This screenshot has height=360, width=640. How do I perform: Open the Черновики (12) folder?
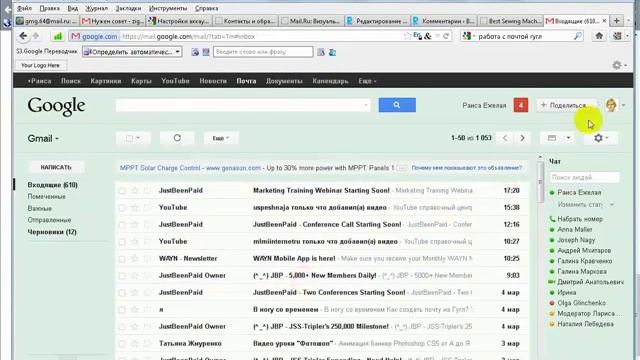pyautogui.click(x=52, y=232)
